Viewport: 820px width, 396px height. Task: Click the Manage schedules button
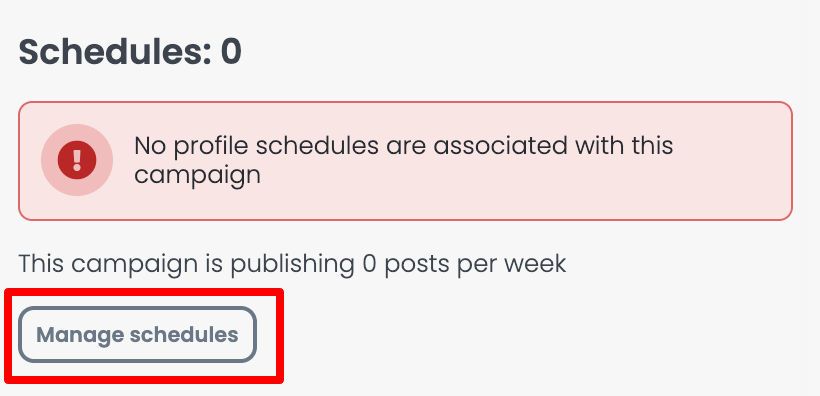coord(138,334)
